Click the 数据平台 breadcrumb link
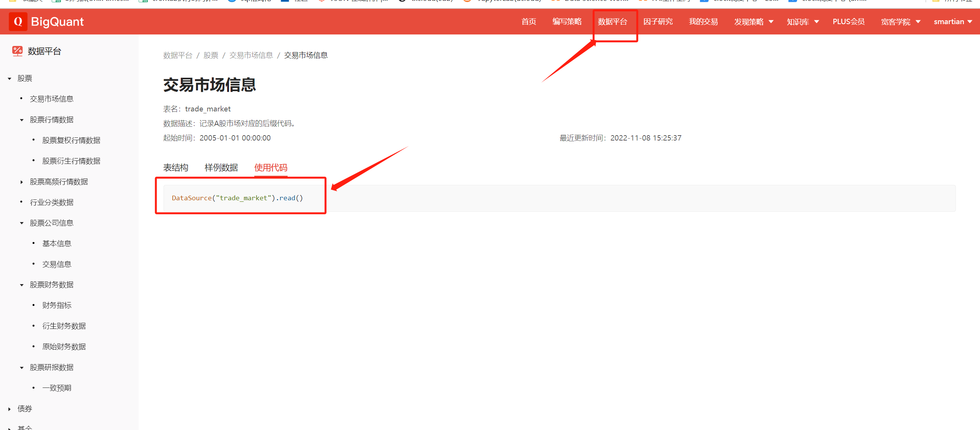This screenshot has width=980, height=430. click(x=177, y=56)
